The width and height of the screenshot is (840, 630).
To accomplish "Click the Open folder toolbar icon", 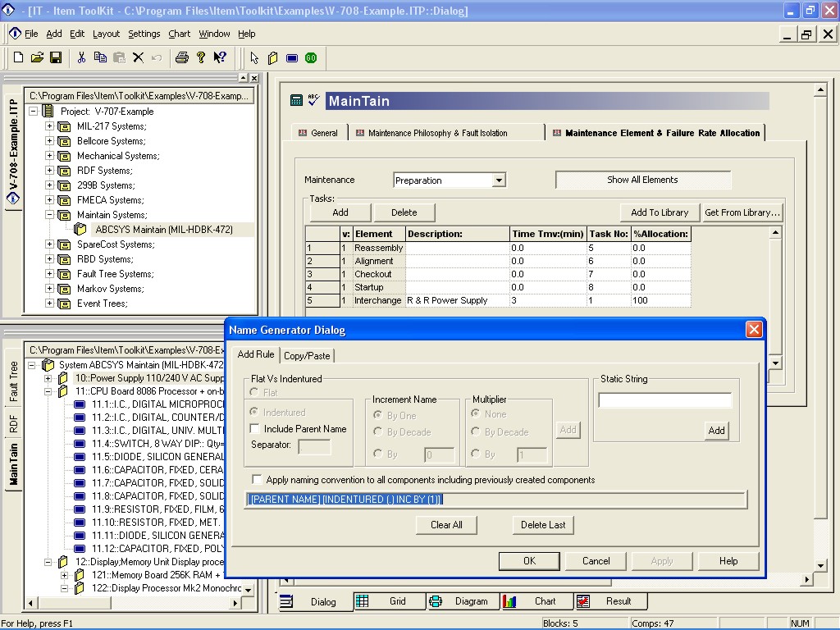I will (x=37, y=57).
